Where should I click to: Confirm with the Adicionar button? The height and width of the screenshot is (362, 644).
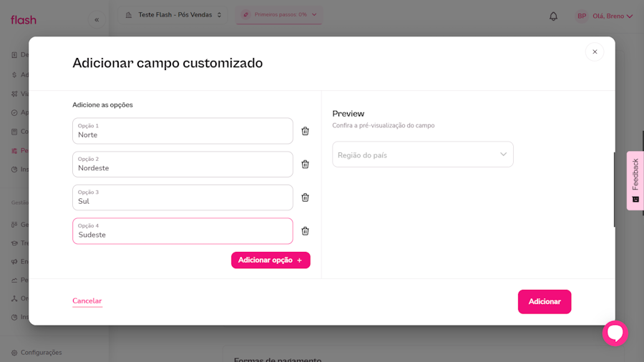point(545,302)
